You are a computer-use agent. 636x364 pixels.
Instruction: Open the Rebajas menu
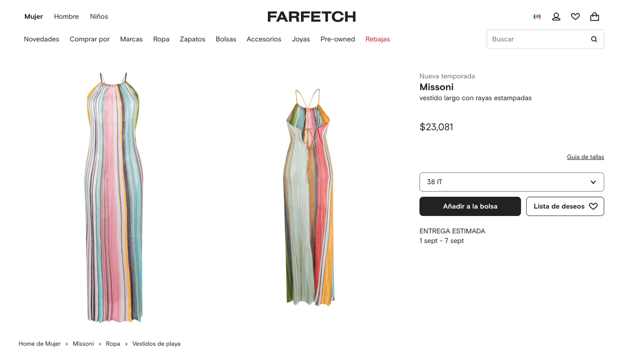[378, 39]
